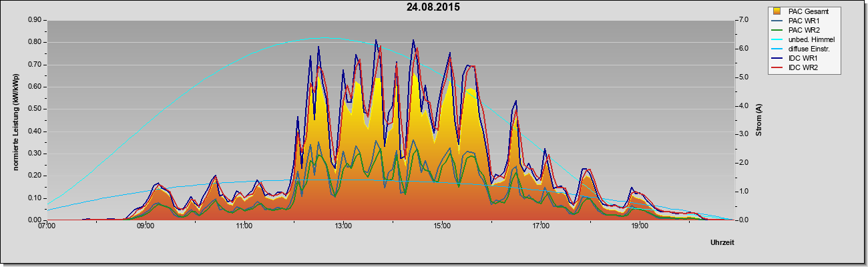The width and height of the screenshot is (868, 267).
Task: Click the 17:00 time axis tick
Action: coord(541,226)
